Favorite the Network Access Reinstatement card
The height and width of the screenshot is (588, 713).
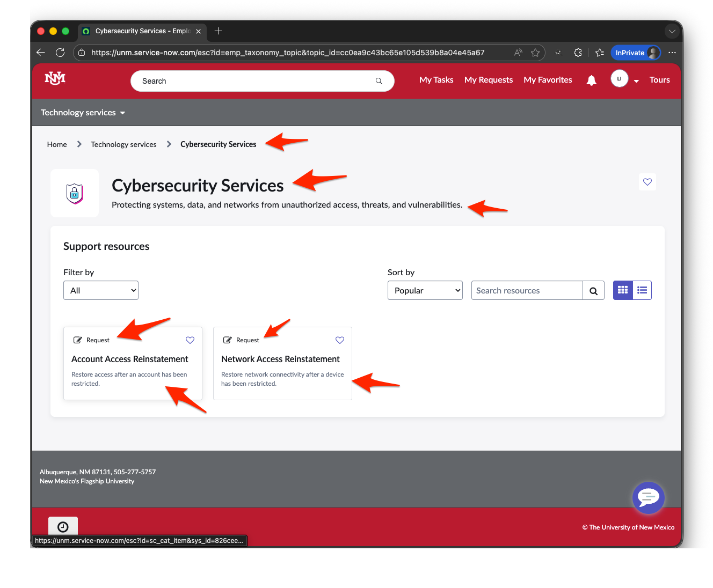pos(339,340)
